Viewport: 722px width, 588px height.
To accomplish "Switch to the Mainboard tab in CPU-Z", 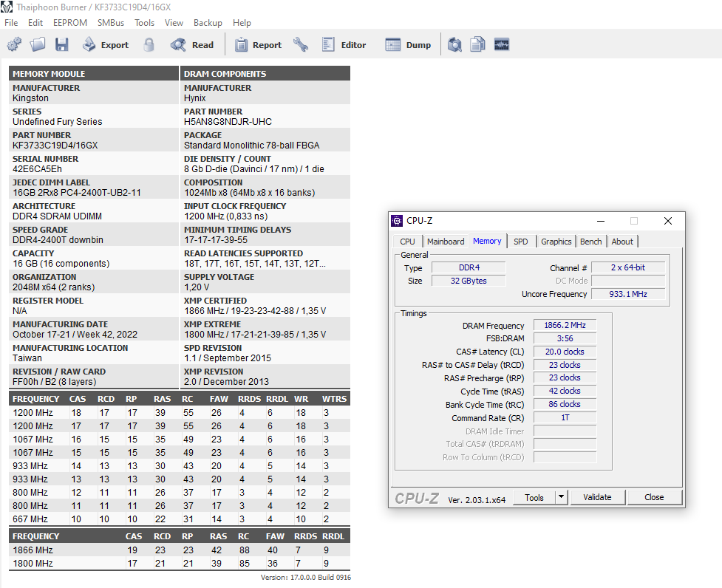I will (x=446, y=242).
